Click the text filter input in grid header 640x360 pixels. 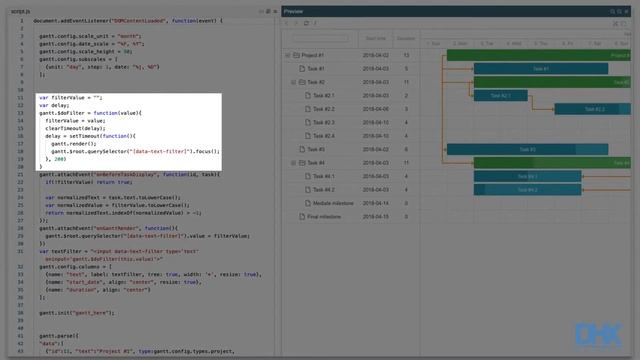pyautogui.click(x=320, y=38)
